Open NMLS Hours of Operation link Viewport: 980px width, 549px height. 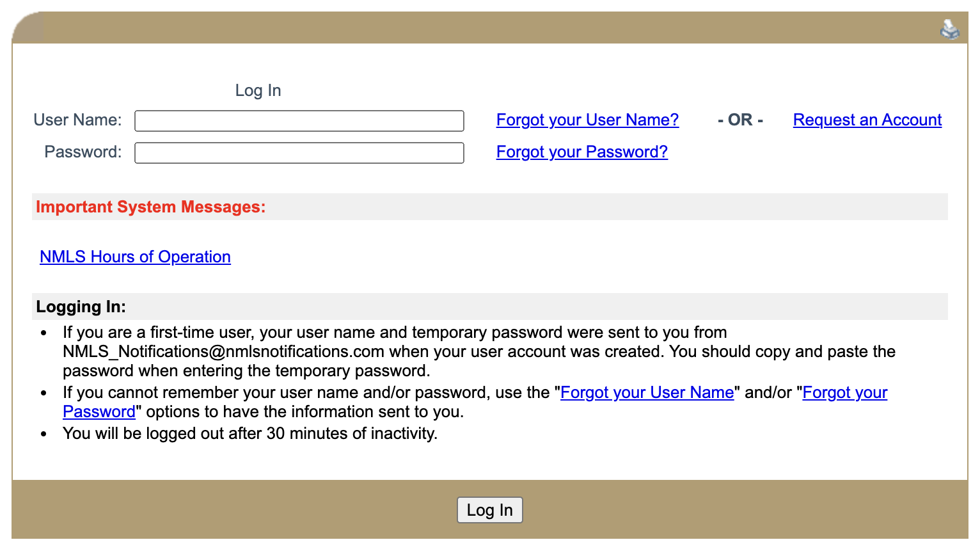[135, 257]
